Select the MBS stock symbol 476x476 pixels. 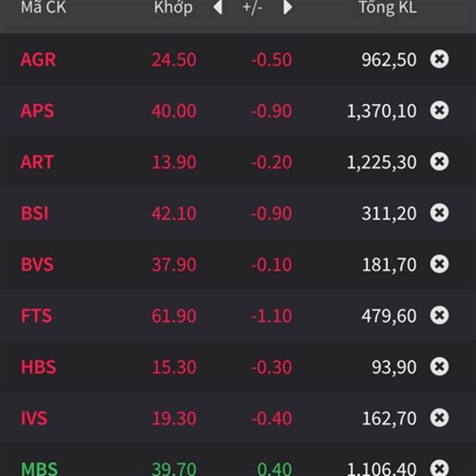39,469
